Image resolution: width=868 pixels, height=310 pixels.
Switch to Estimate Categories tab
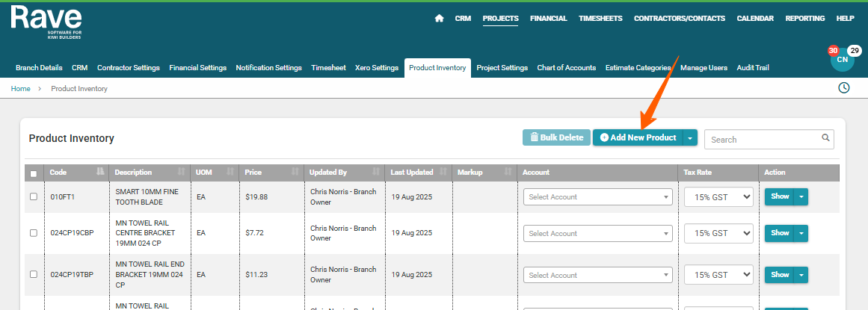pos(638,67)
